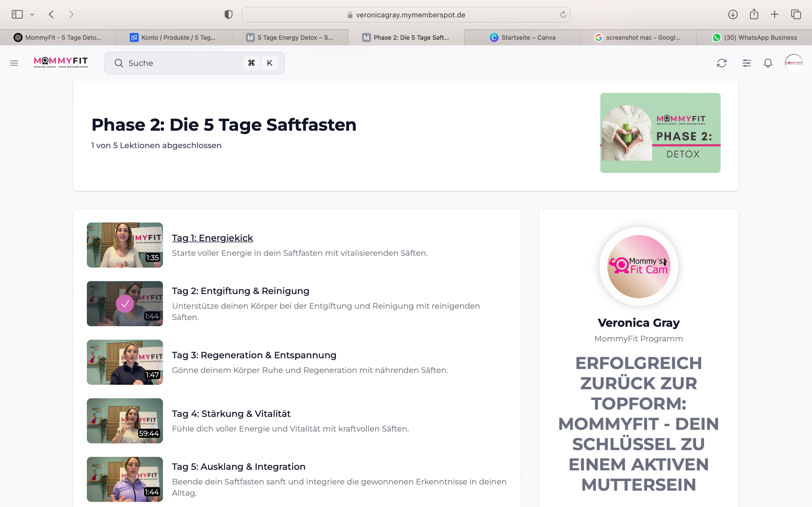Click the Tag 5 video thumbnail
The width and height of the screenshot is (812, 507).
coord(125,479)
